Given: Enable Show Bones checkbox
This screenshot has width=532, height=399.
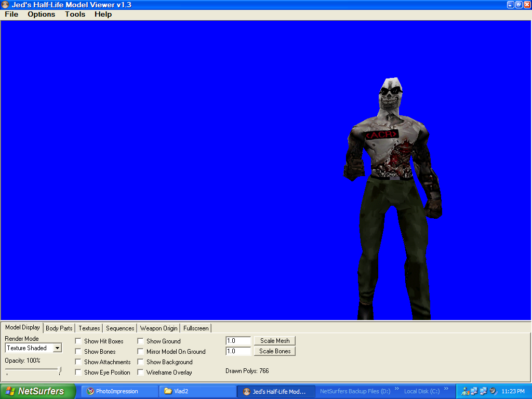Looking at the screenshot, I should point(78,352).
